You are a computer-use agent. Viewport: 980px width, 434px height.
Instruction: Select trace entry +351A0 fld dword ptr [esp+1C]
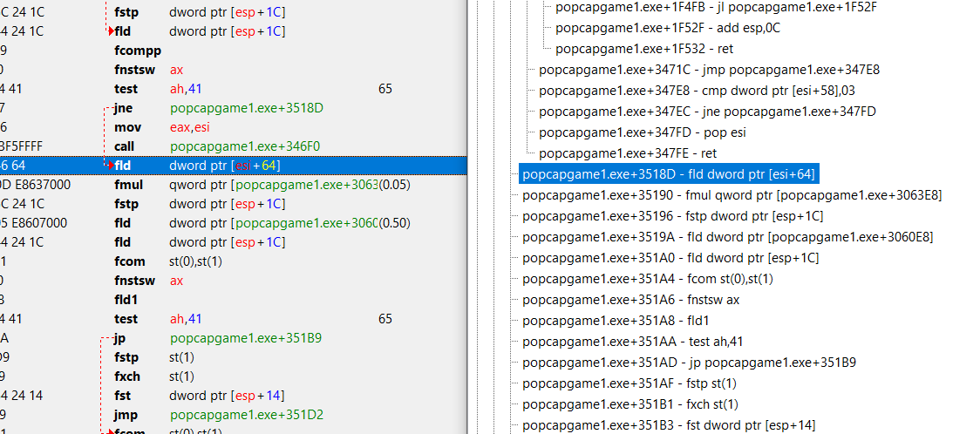pyautogui.click(x=670, y=258)
